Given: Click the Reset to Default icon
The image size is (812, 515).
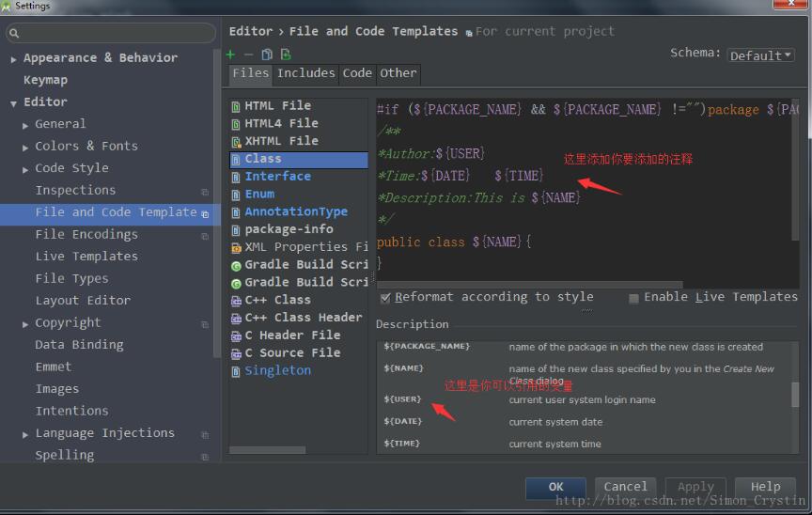Looking at the screenshot, I should click(x=286, y=55).
